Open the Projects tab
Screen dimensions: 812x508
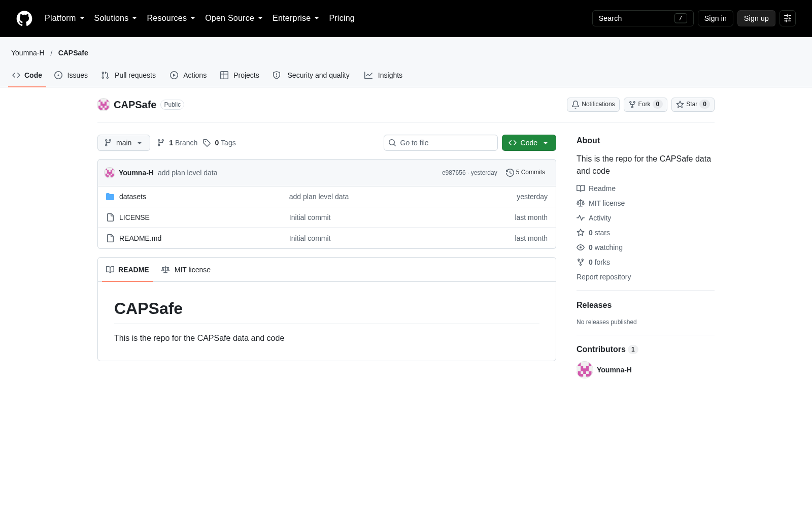coord(240,75)
